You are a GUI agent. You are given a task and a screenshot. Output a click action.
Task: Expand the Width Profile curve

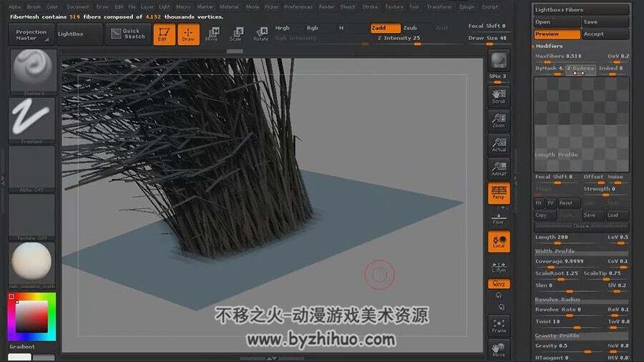coord(581,251)
